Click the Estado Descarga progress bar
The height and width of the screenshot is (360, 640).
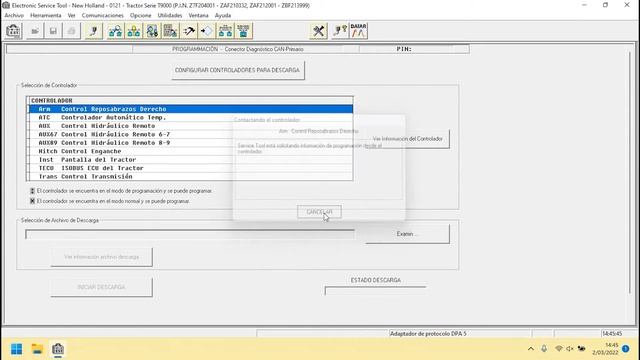376,291
